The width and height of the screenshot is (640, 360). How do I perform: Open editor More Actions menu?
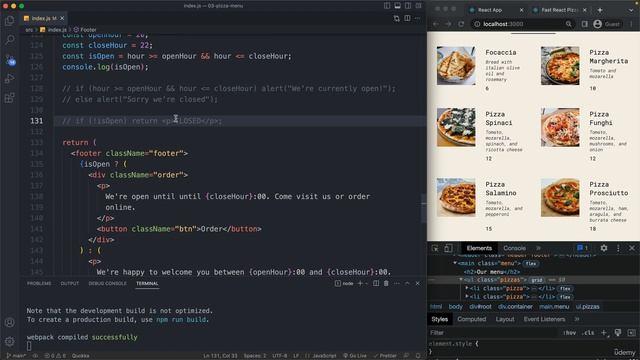417,18
